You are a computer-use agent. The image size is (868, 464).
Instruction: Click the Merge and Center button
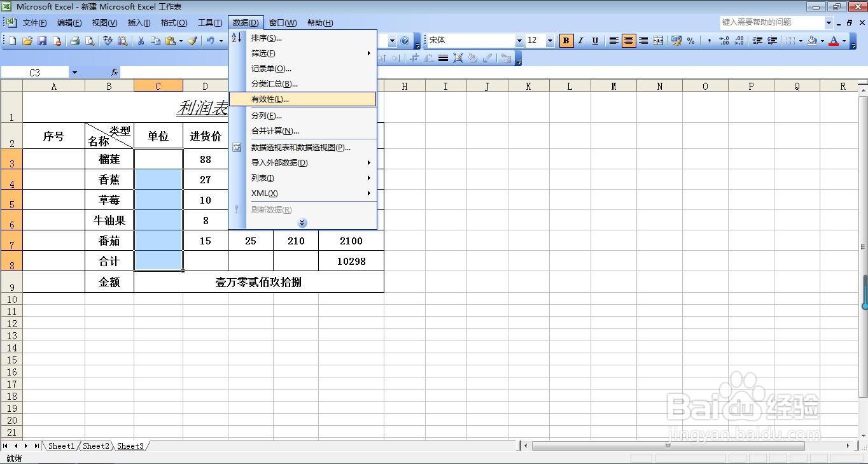click(659, 41)
